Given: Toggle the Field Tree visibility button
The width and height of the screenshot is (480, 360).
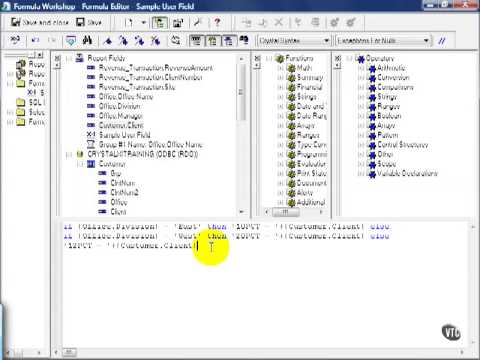Looking at the screenshot, I should point(196,41).
